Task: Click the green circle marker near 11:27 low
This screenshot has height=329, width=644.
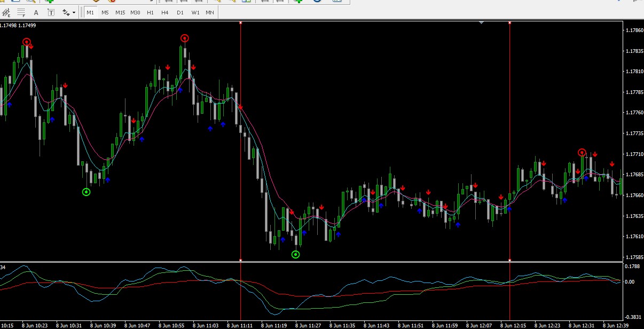Action: (x=296, y=254)
